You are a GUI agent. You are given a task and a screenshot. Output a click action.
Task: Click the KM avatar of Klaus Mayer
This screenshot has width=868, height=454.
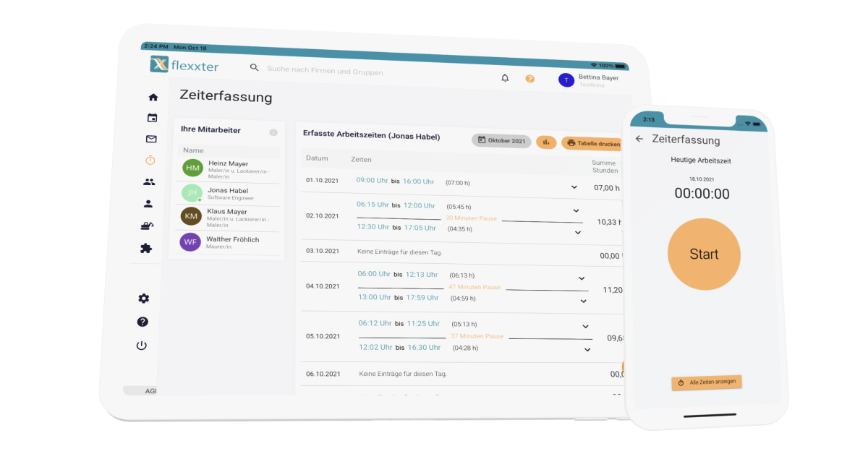[x=191, y=216]
